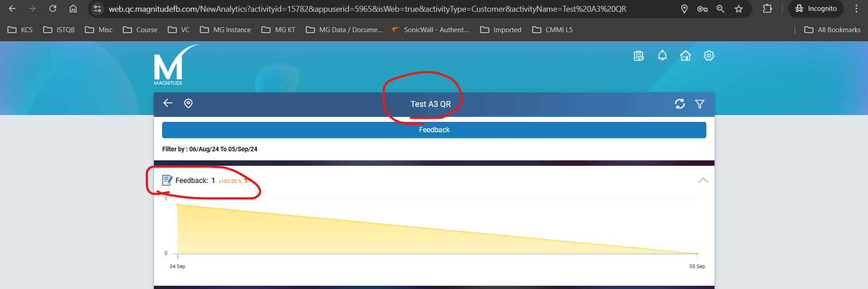Screen dimensions: 868x289
Task: Open Chrome's three-dot menu
Action: (x=856, y=9)
